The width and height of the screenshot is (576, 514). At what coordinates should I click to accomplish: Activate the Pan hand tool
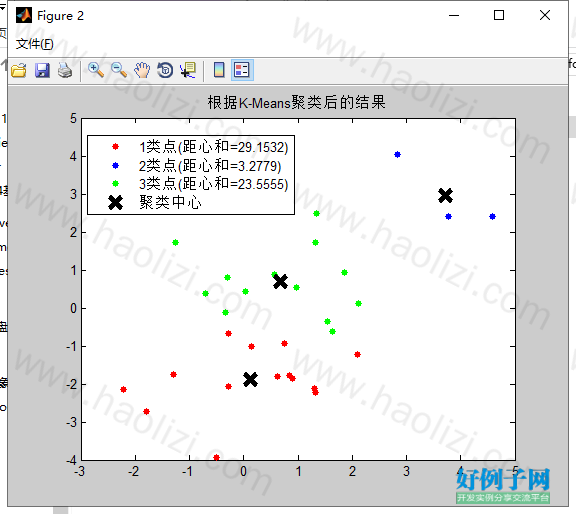click(142, 70)
